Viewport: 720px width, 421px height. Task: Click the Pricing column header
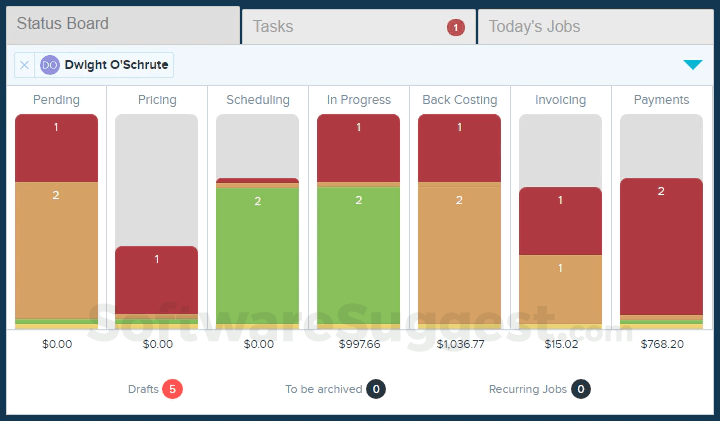point(157,100)
